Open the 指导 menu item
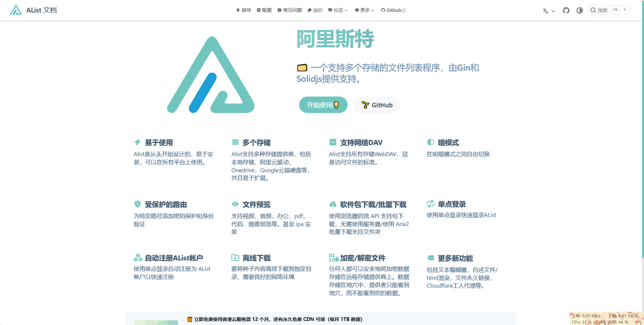The image size is (644, 325). 244,10
